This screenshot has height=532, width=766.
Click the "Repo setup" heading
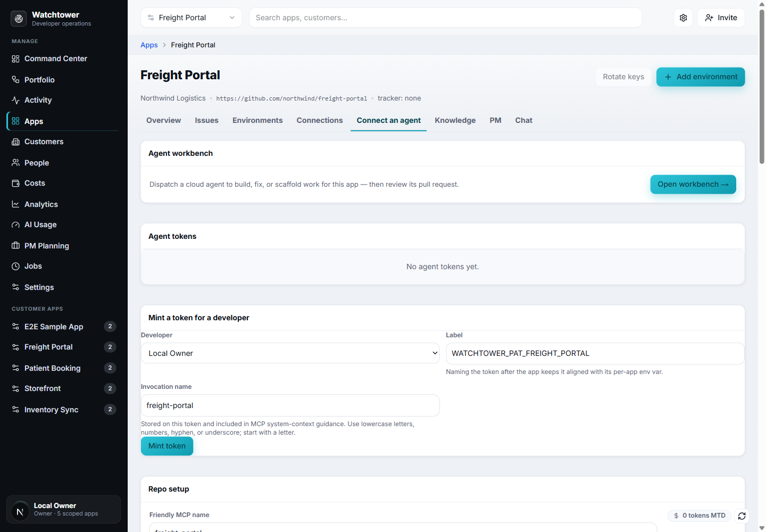click(x=169, y=489)
